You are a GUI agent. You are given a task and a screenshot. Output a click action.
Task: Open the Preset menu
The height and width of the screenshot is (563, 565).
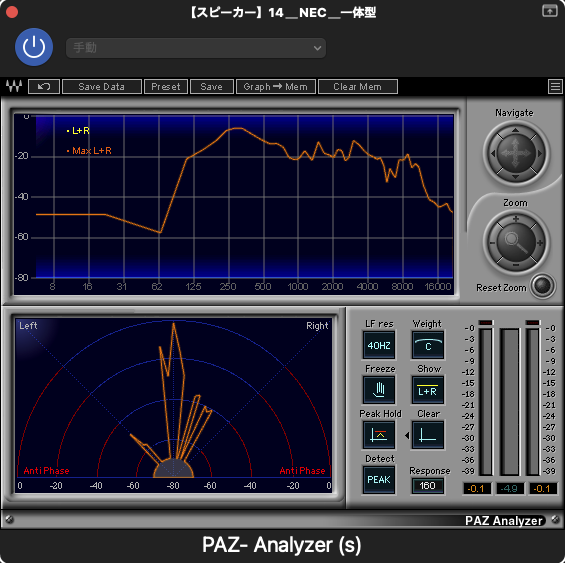(x=166, y=87)
